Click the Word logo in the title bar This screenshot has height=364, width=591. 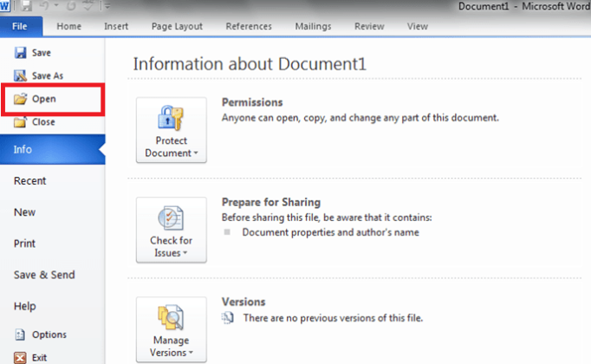pos(7,7)
